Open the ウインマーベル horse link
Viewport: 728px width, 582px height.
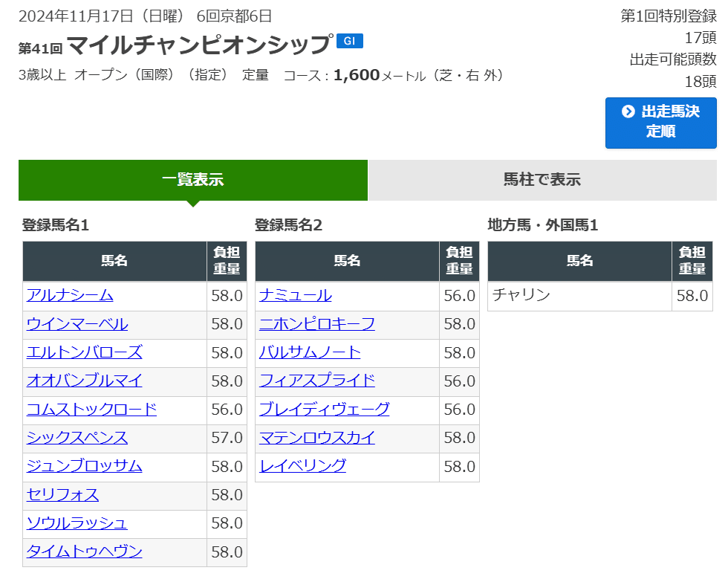click(77, 324)
